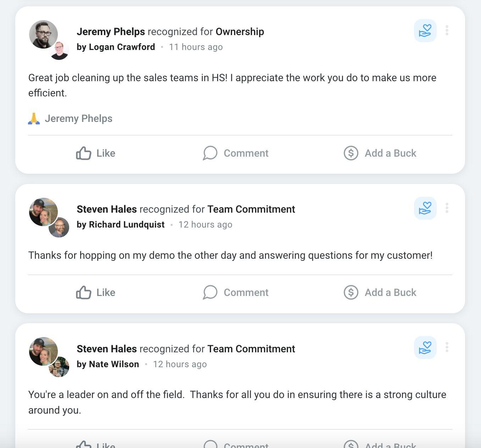Image resolution: width=481 pixels, height=448 pixels.
Task: Click the praying hands reaction emoji
Action: point(34,118)
